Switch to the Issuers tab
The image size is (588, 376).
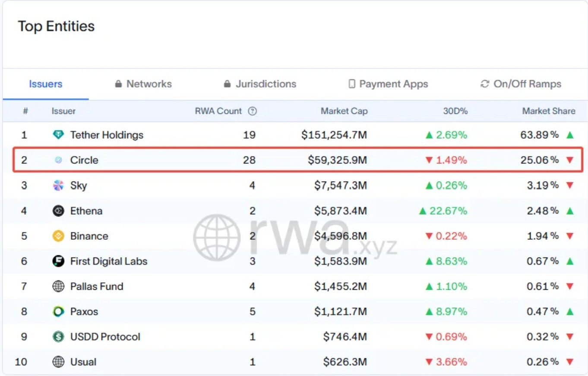point(46,84)
